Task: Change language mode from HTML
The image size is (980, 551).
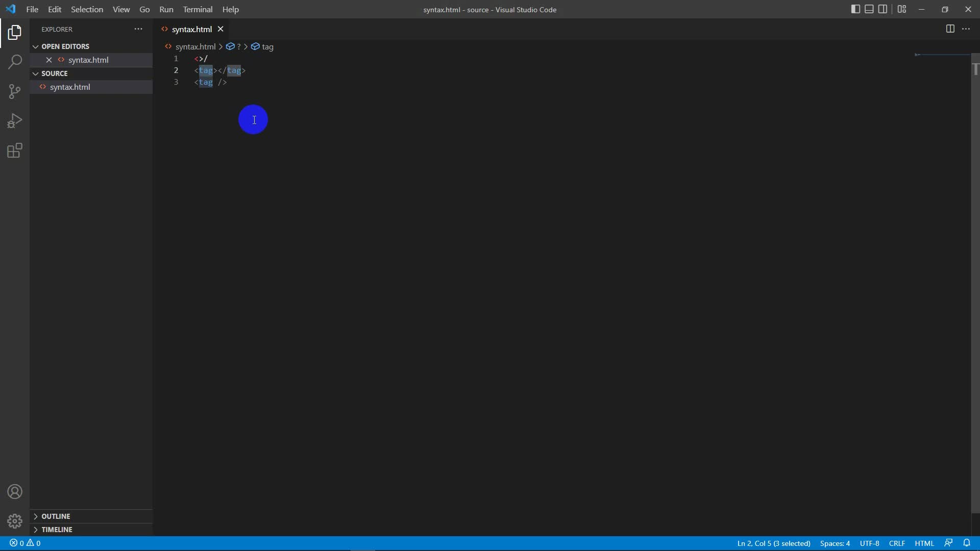Action: (x=924, y=543)
